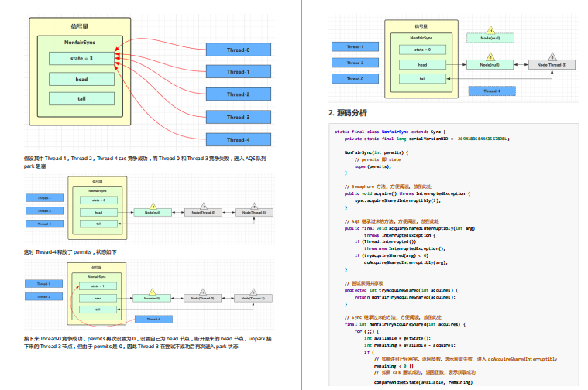The height and width of the screenshot is (390, 588).
Task: Click line 'sync.acquireSharedInterruptibly(1);'
Action: (397, 201)
